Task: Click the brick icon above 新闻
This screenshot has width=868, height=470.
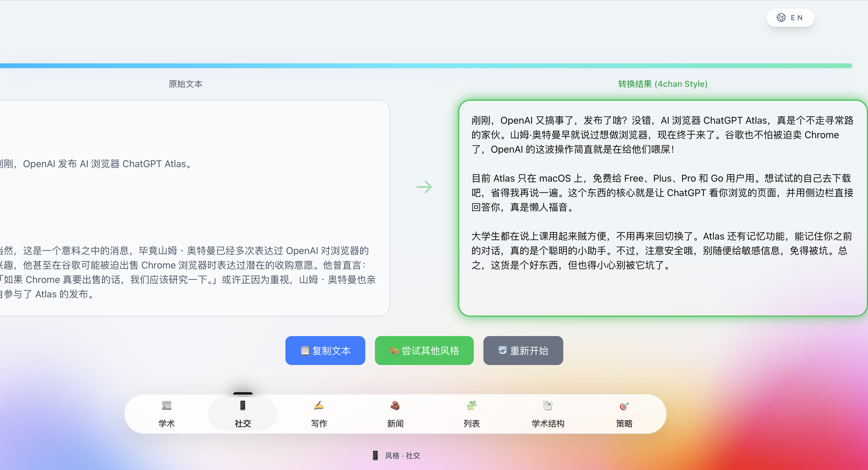Action: click(x=395, y=405)
